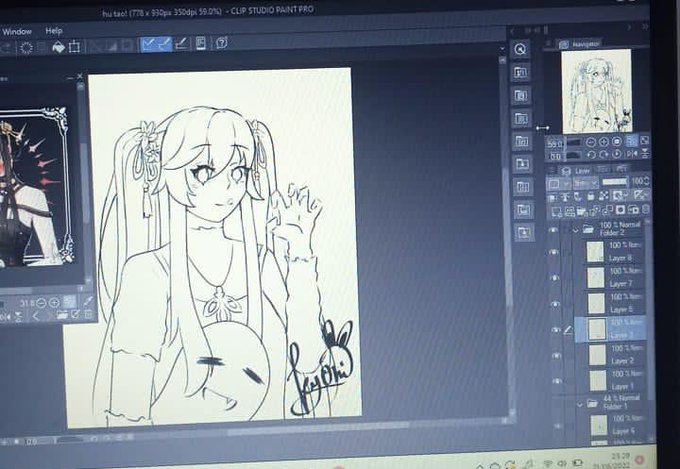
Task: Open CLIP STUDIO support question-mark icon
Action: pyautogui.click(x=222, y=43)
